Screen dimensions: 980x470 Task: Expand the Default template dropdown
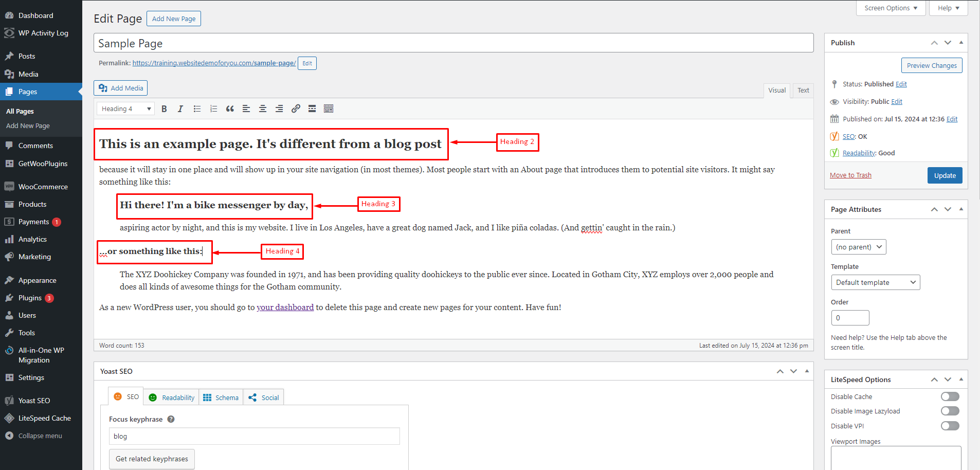875,282
